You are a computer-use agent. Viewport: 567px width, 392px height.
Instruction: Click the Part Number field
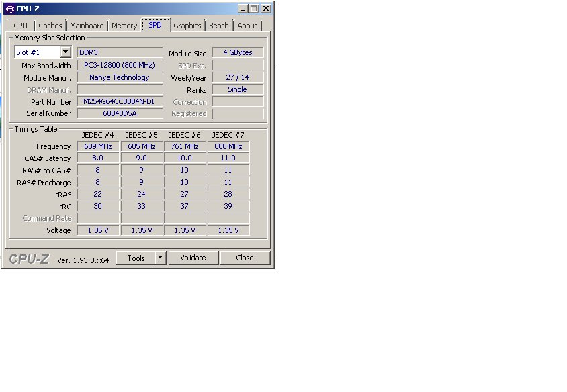click(x=120, y=101)
